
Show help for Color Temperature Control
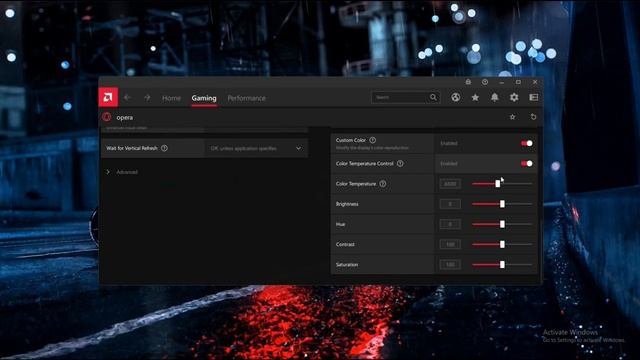pyautogui.click(x=400, y=164)
